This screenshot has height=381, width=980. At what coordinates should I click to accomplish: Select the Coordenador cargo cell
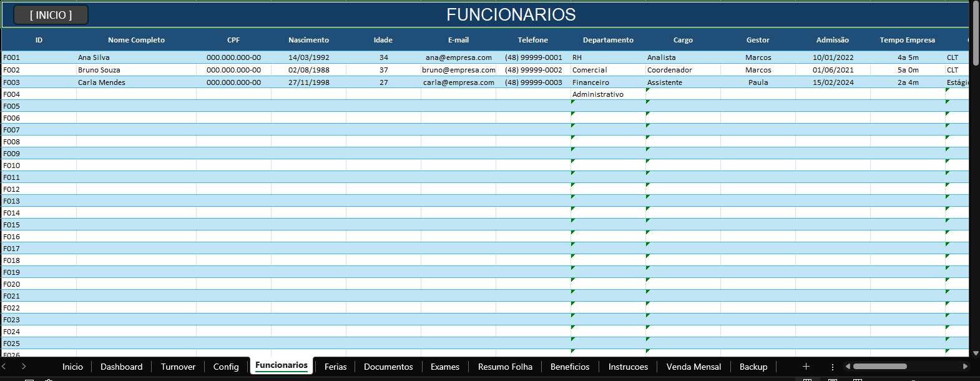click(683, 70)
